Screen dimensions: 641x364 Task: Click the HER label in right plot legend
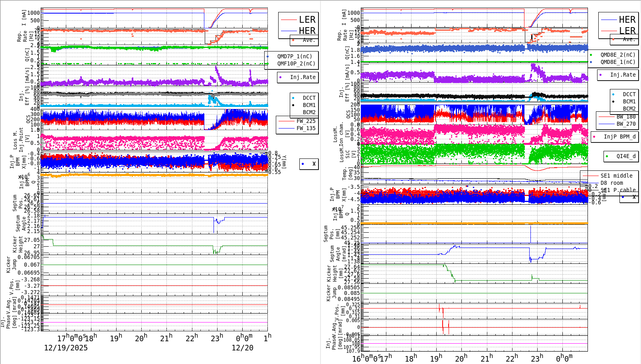627,19
